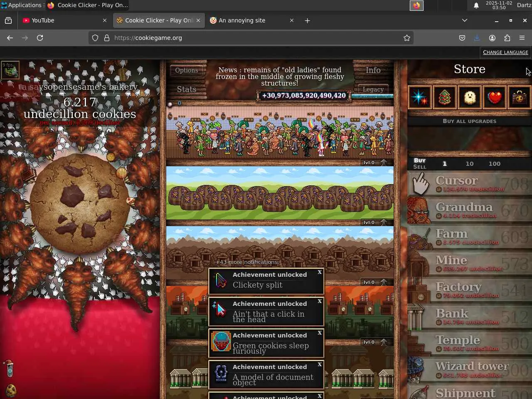
Task: Expand the +43 more notifications list
Action: [247, 262]
